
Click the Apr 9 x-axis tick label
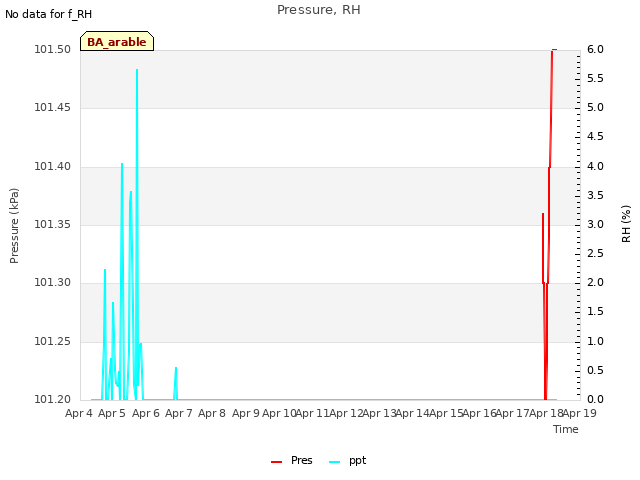click(246, 413)
